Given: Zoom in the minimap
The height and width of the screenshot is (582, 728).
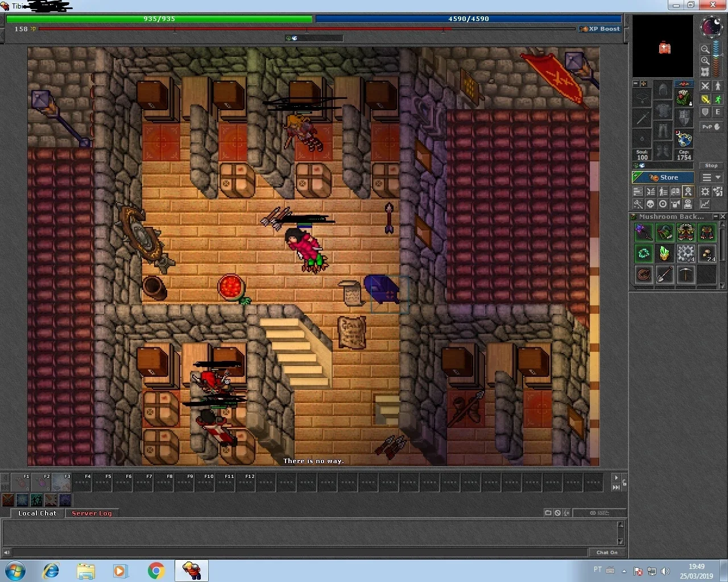Looking at the screenshot, I should (705, 60).
